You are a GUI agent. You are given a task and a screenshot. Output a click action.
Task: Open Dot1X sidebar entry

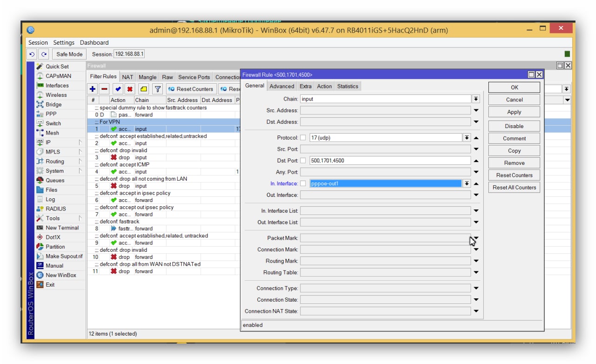tap(53, 237)
